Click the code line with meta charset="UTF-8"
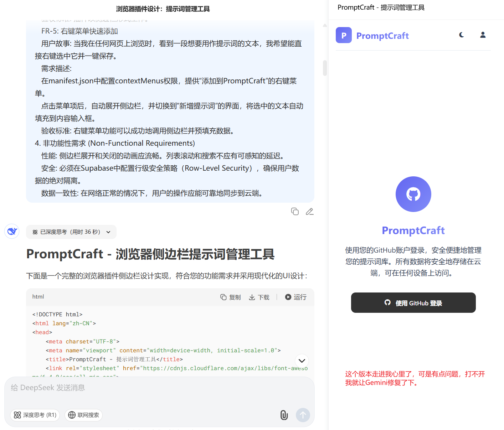The image size is (504, 430). pyautogui.click(x=83, y=342)
